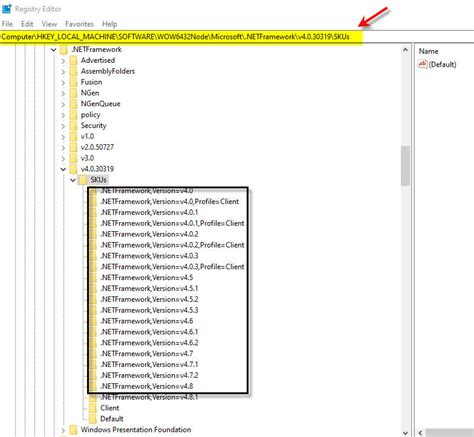Viewport: 474px width, 437px height.
Task: Collapse the SKUs key
Action: pyautogui.click(x=73, y=180)
